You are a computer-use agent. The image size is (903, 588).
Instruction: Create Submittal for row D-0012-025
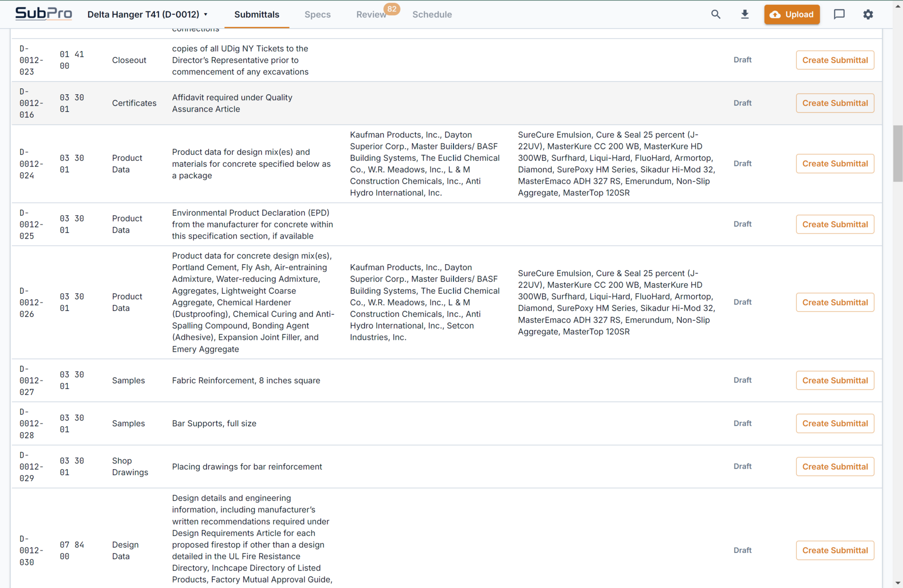[835, 225]
